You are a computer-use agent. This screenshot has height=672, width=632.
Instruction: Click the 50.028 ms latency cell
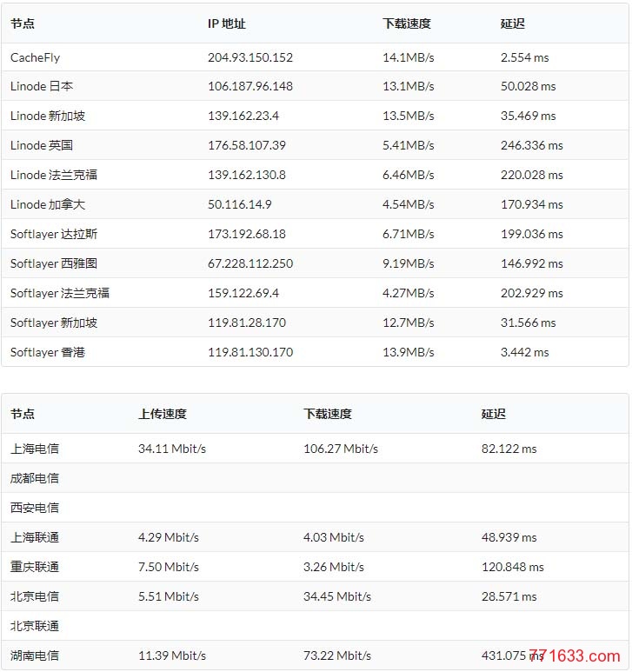[x=528, y=86]
